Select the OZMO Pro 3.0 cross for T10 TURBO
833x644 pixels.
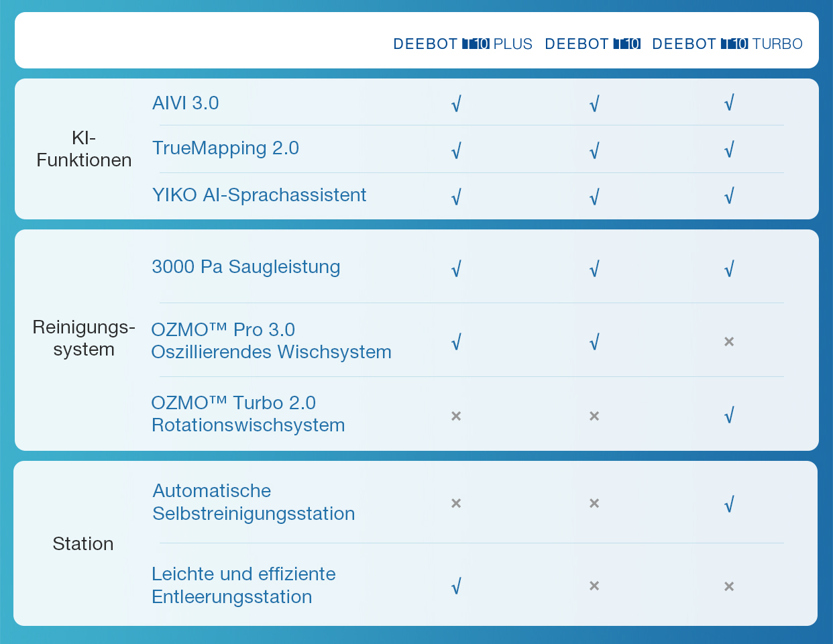(729, 341)
